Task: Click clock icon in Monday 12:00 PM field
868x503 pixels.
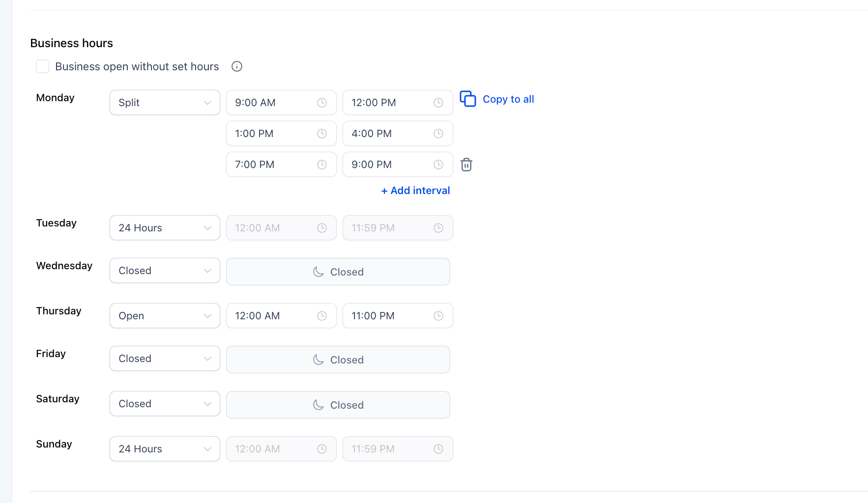Action: [x=438, y=103]
